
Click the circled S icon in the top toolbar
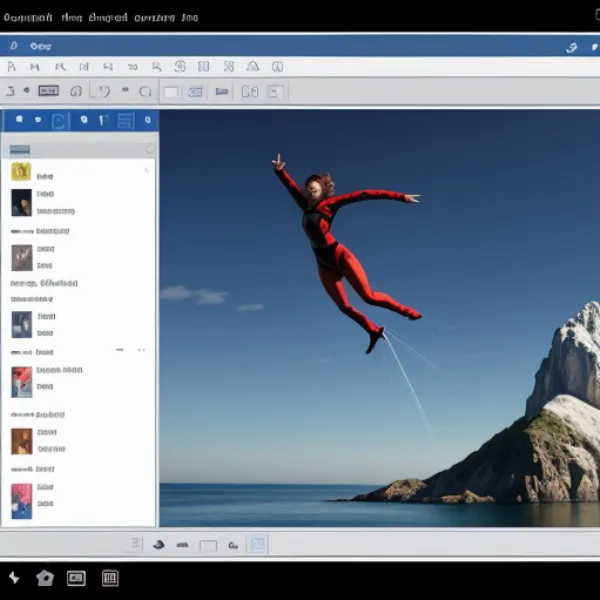tap(180, 67)
